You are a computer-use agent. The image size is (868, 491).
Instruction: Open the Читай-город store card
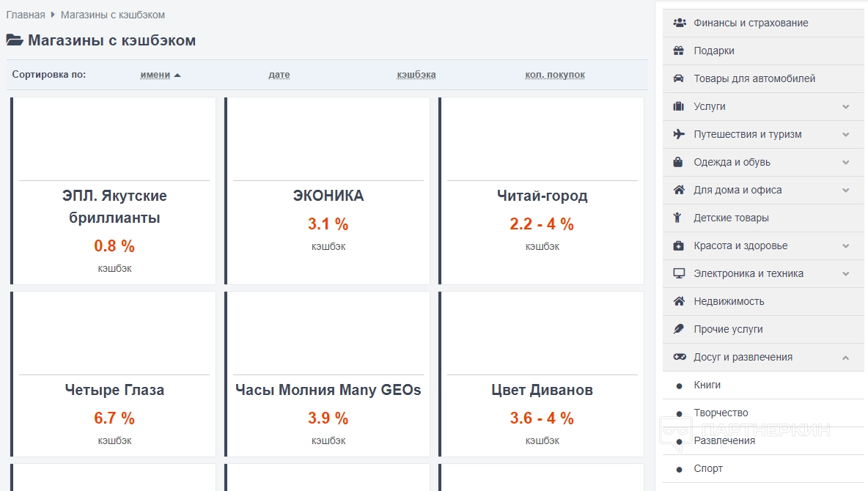point(542,196)
